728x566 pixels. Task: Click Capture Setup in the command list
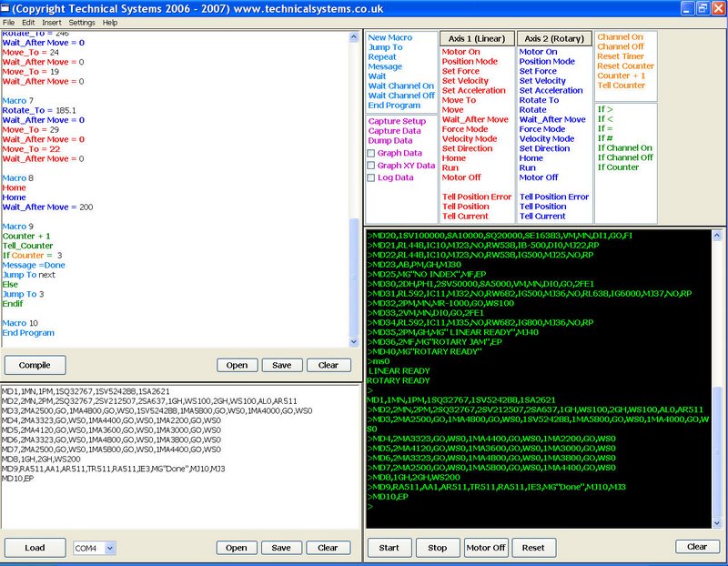[397, 121]
